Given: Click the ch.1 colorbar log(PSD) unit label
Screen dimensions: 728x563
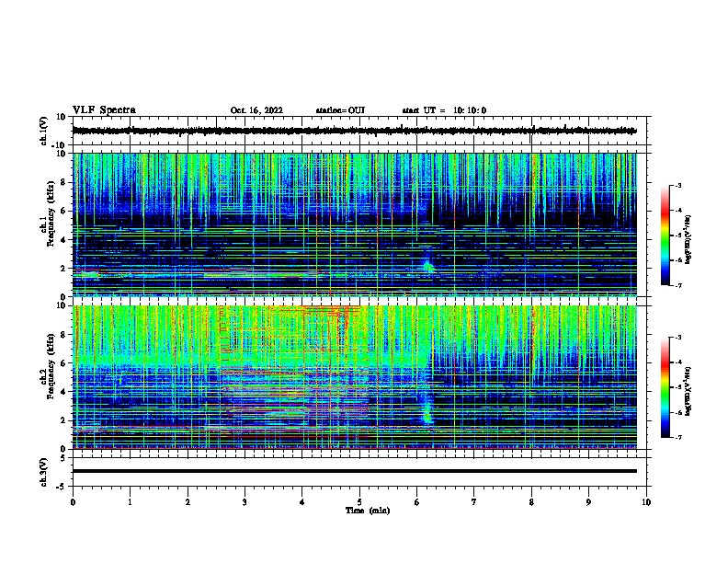Looking at the screenshot, I should (688, 239).
